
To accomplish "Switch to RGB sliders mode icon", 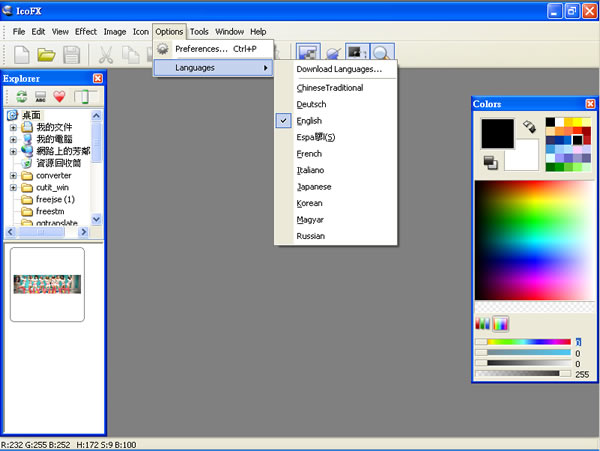I will pyautogui.click(x=482, y=324).
